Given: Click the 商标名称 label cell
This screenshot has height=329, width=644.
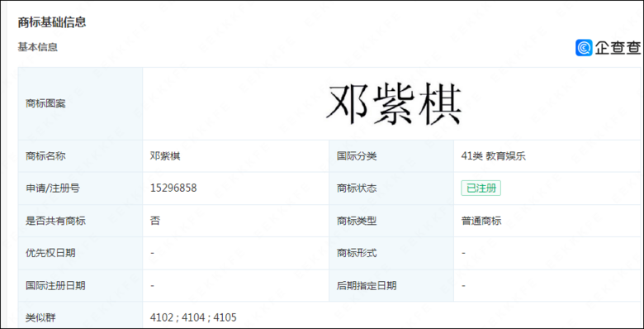Looking at the screenshot, I should [x=81, y=156].
